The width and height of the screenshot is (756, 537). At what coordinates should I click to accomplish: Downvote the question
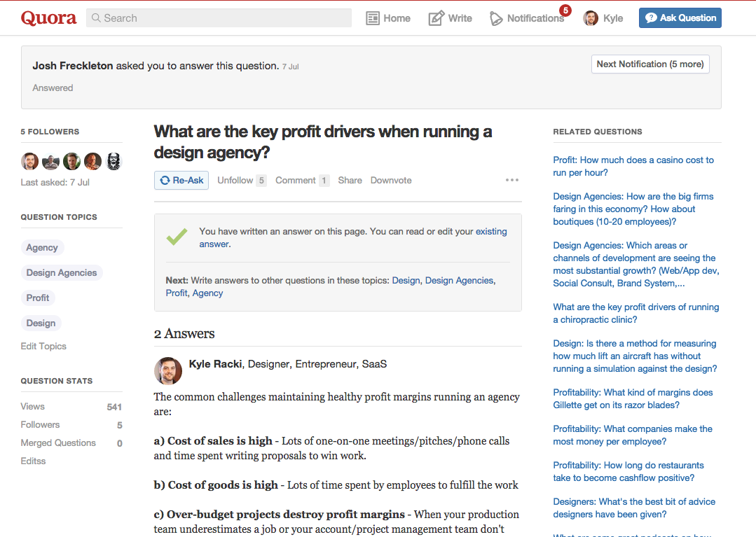point(391,180)
